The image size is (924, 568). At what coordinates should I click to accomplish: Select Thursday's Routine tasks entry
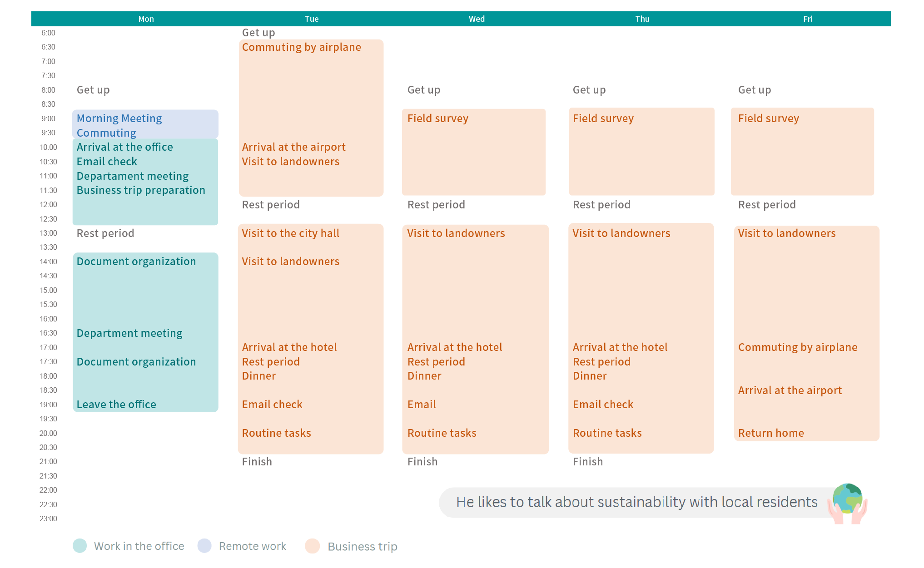(x=607, y=433)
